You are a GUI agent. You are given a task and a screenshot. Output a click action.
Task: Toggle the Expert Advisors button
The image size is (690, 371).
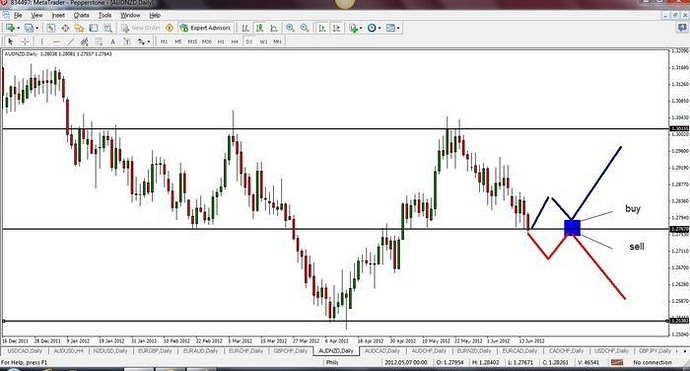205,28
